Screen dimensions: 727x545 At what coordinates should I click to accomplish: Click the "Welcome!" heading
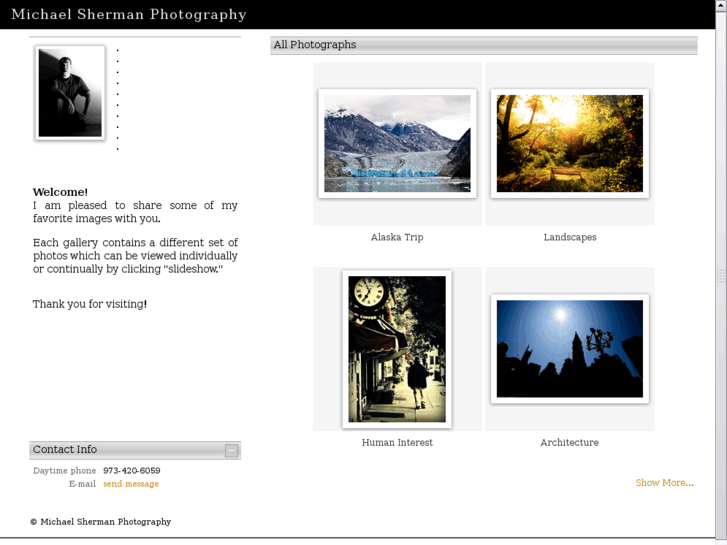[60, 192]
